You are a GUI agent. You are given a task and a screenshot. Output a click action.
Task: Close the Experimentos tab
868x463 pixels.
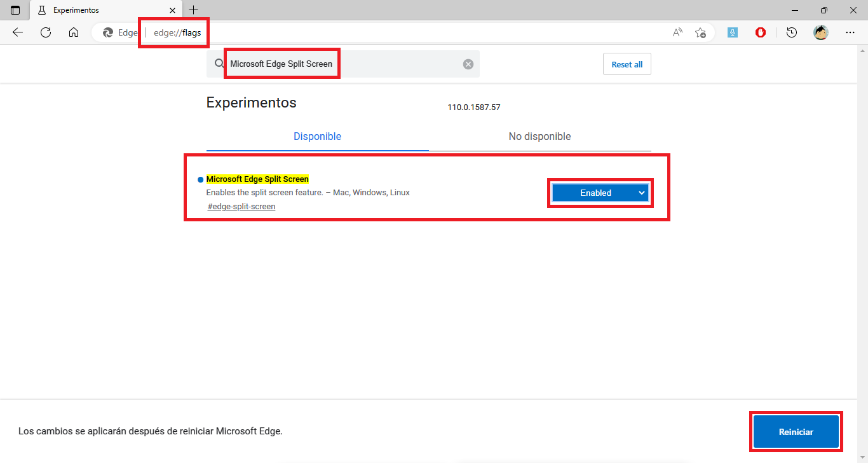(172, 10)
